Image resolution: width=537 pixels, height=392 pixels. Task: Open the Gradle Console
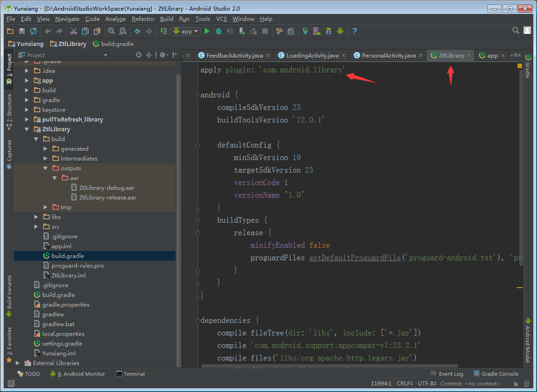coord(496,374)
